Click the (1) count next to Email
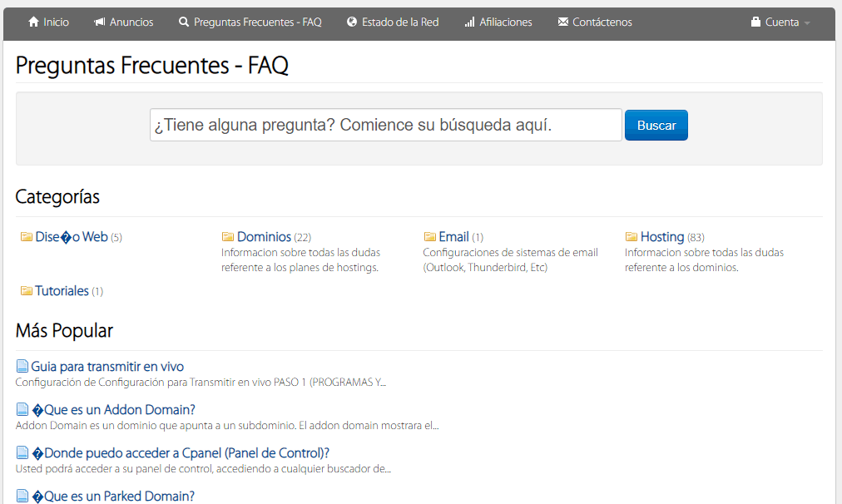This screenshot has width=842, height=504. pos(478,237)
